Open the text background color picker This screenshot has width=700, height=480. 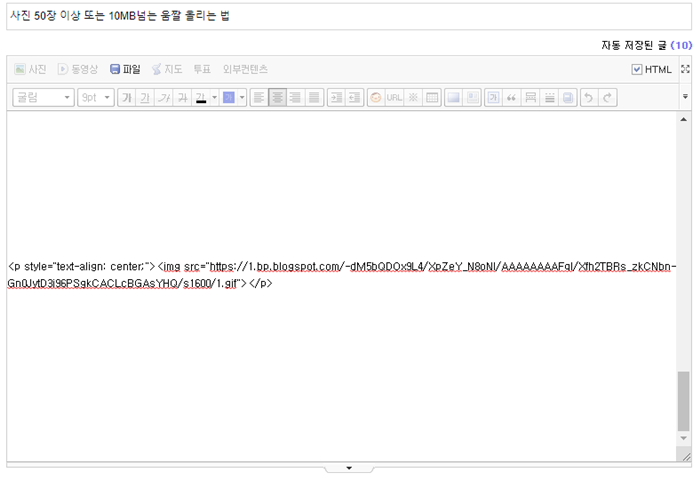coord(232,97)
